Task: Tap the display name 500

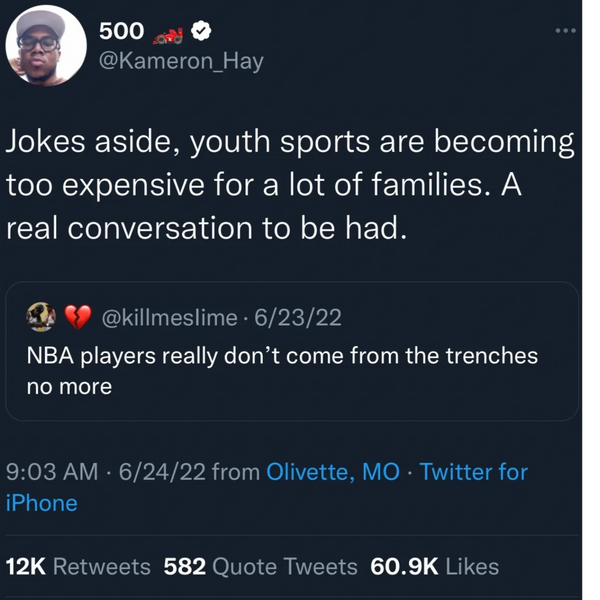Action: tap(121, 31)
